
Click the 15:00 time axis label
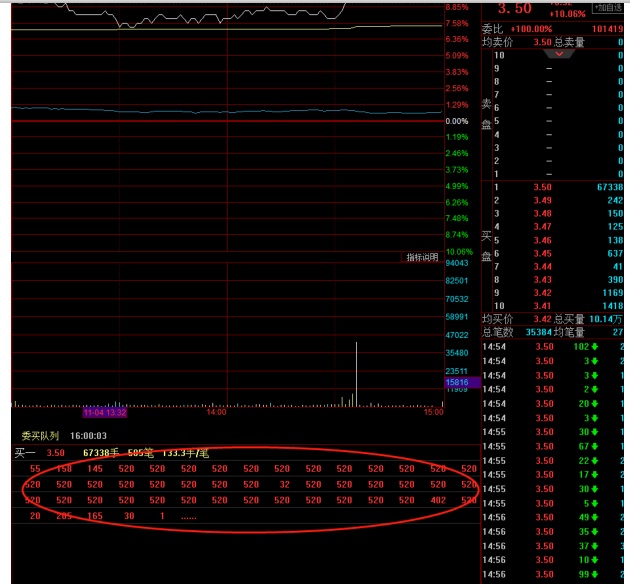(434, 412)
